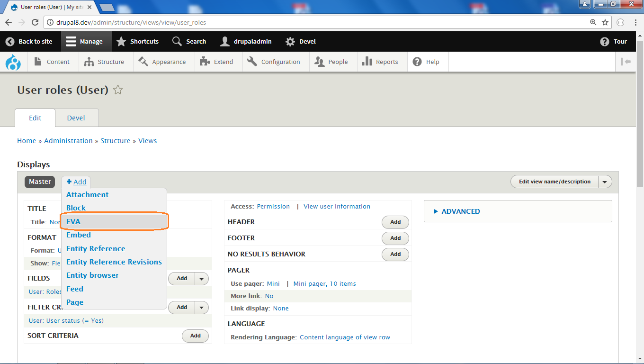Open Devel gear menu in toolbar
Screen dimensions: 644x364
(x=300, y=42)
